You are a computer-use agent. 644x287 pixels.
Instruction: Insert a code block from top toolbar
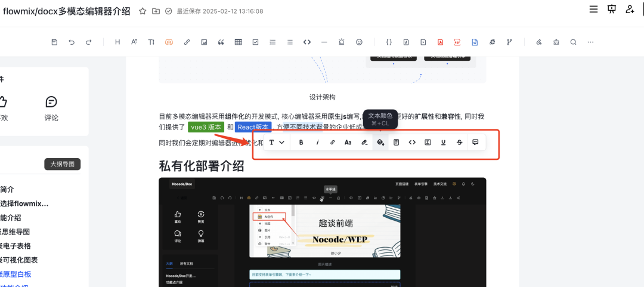pyautogui.click(x=307, y=42)
